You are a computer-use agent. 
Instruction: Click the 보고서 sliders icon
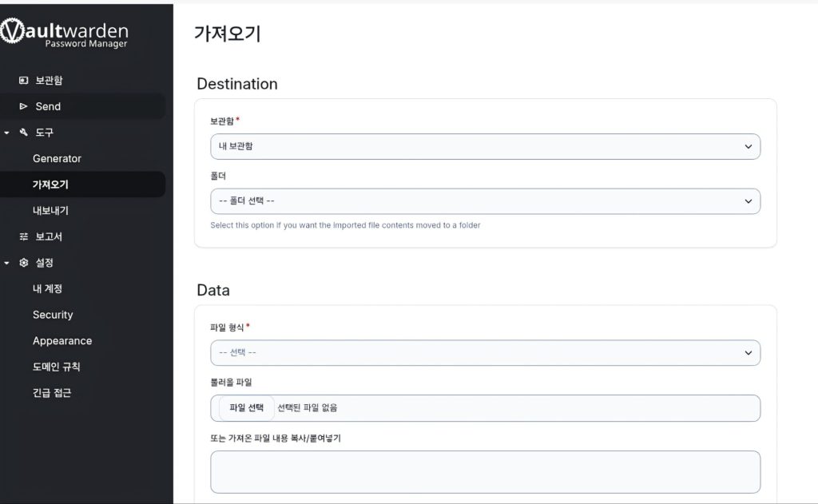coord(23,237)
